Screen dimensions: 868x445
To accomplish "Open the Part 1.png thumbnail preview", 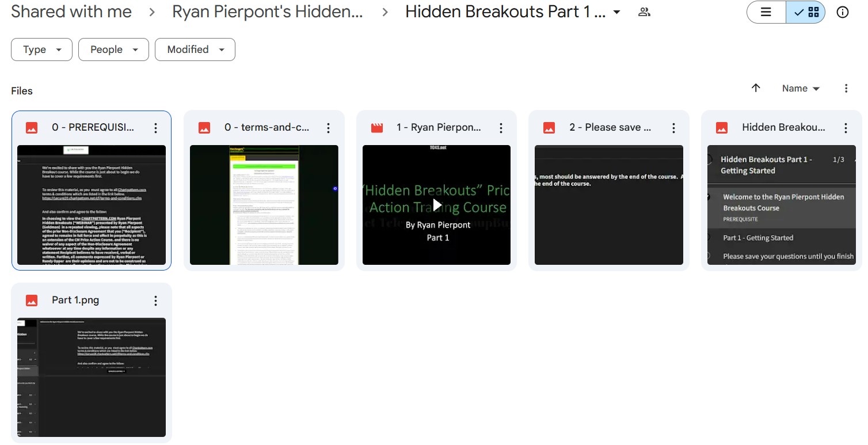I will click(92, 378).
